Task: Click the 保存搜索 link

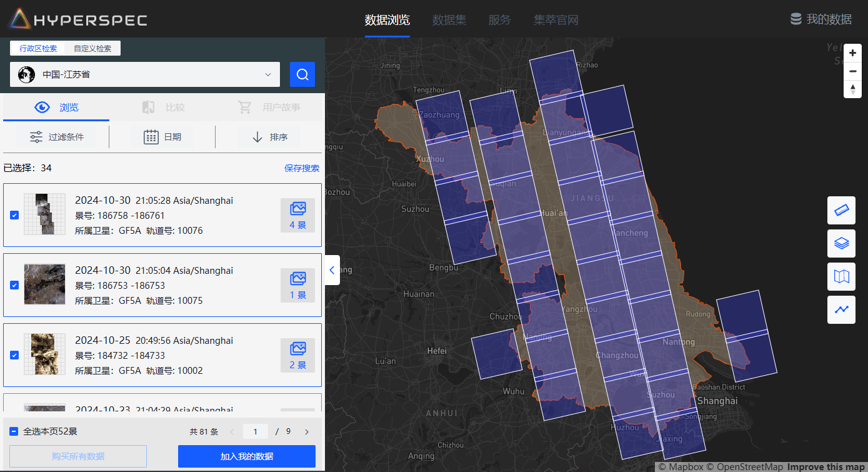Action: 301,168
